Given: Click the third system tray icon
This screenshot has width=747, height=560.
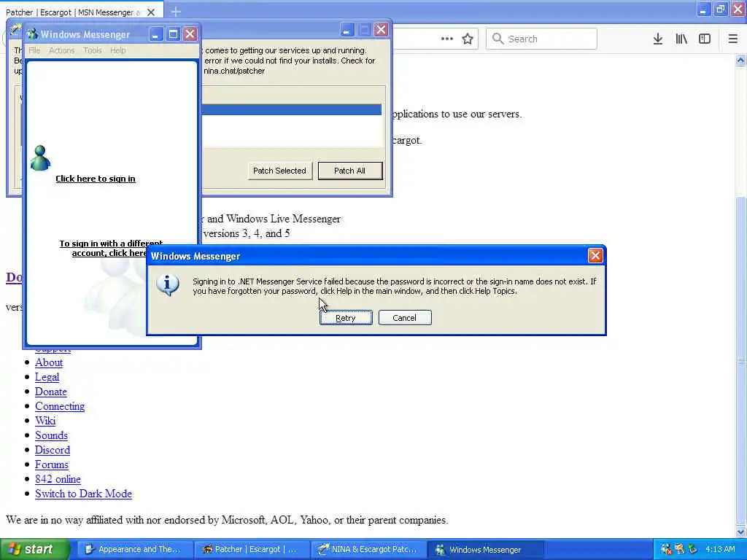Looking at the screenshot, I should (693, 550).
